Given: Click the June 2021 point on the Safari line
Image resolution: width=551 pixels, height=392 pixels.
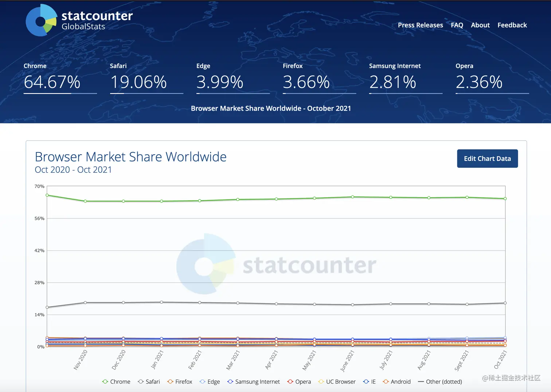Looking at the screenshot, I should 352,304.
